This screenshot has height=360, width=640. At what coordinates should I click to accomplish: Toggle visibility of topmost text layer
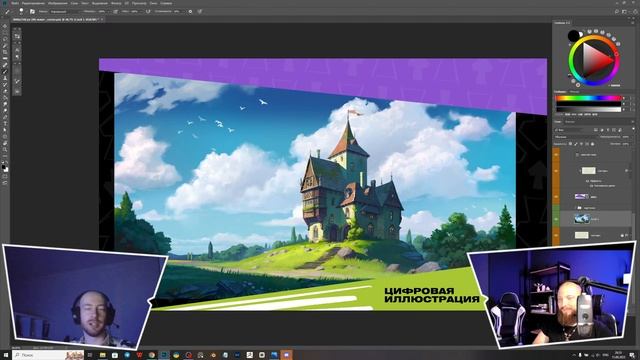[x=556, y=155]
